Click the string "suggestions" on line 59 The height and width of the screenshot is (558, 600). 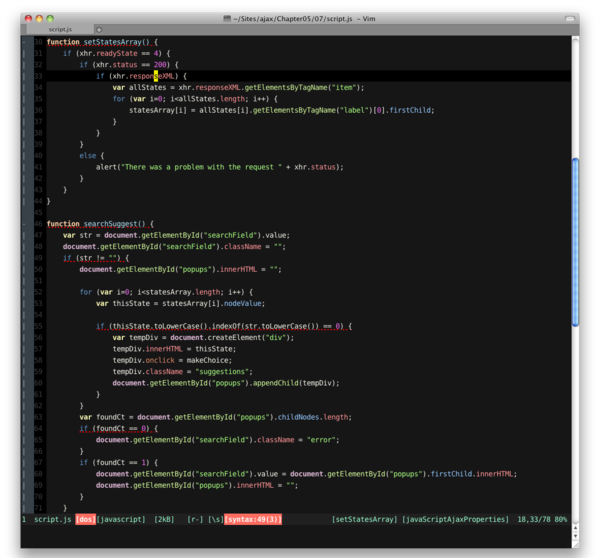[x=222, y=372]
